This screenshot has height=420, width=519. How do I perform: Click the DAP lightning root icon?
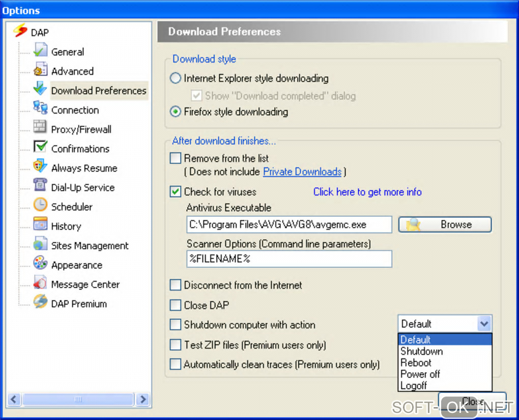point(20,31)
